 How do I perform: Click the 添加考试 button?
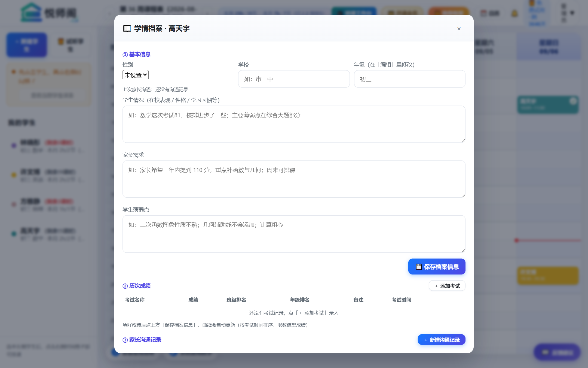pos(447,286)
